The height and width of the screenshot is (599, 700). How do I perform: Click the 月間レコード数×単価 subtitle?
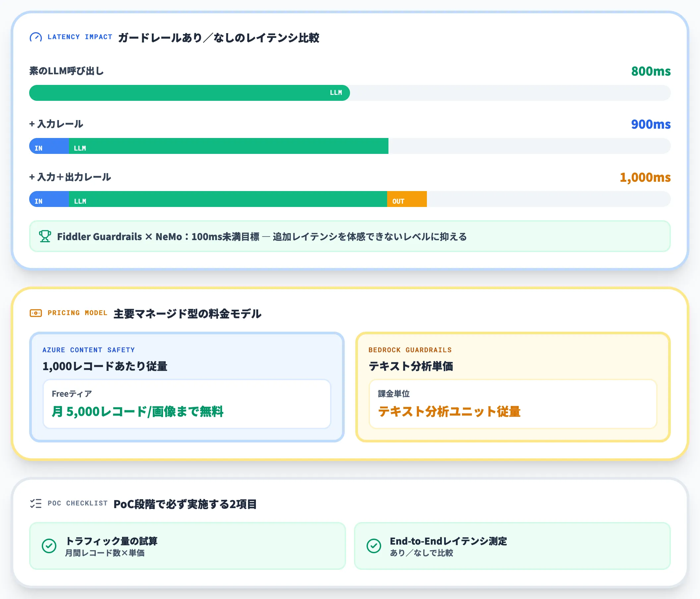click(105, 553)
